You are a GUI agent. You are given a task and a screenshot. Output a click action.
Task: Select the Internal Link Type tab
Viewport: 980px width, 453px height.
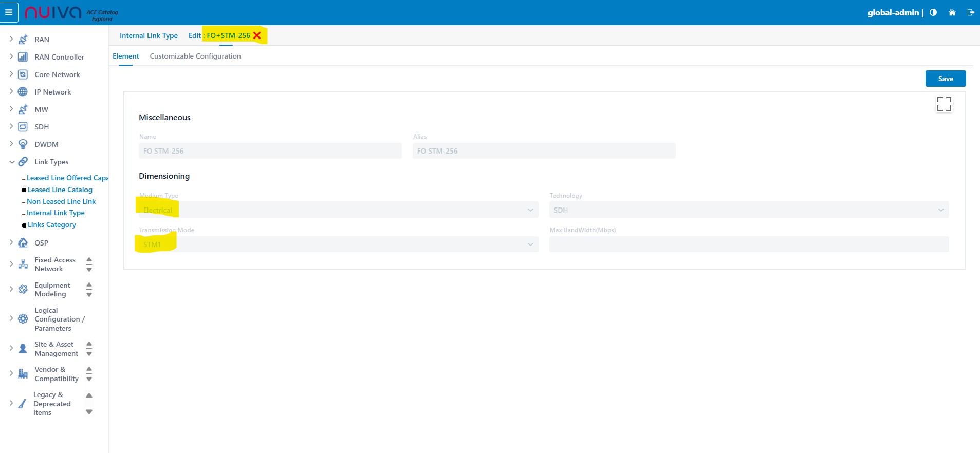pyautogui.click(x=149, y=35)
